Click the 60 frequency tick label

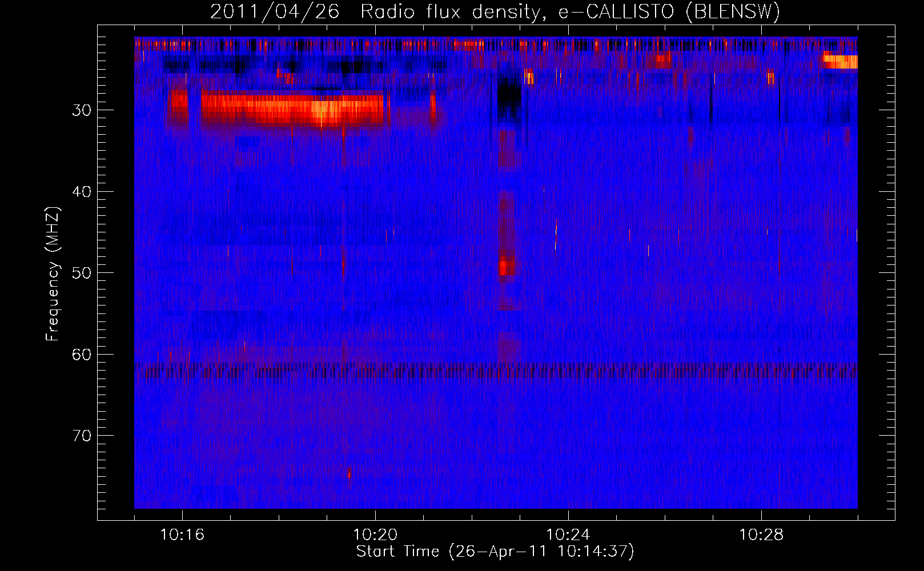(82, 355)
